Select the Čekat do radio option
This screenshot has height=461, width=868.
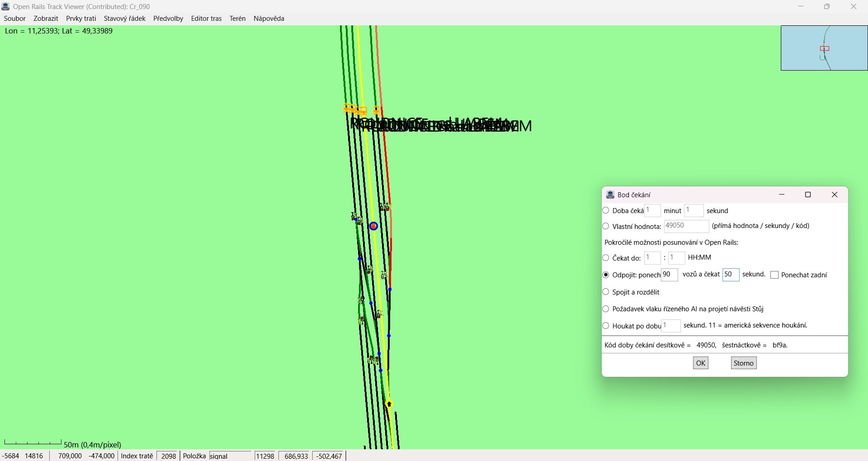(x=606, y=258)
